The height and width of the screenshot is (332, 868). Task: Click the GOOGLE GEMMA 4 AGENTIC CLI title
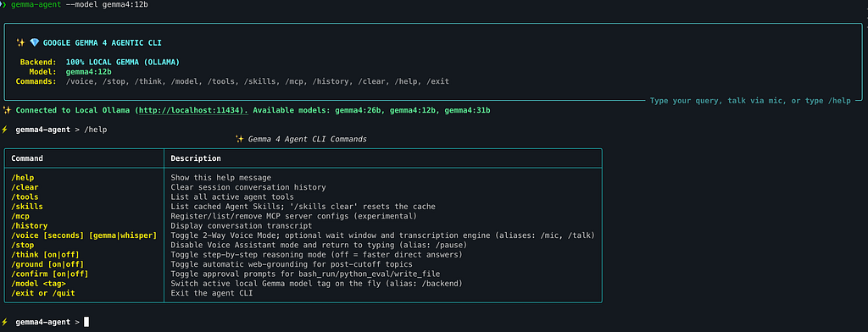pyautogui.click(x=103, y=42)
